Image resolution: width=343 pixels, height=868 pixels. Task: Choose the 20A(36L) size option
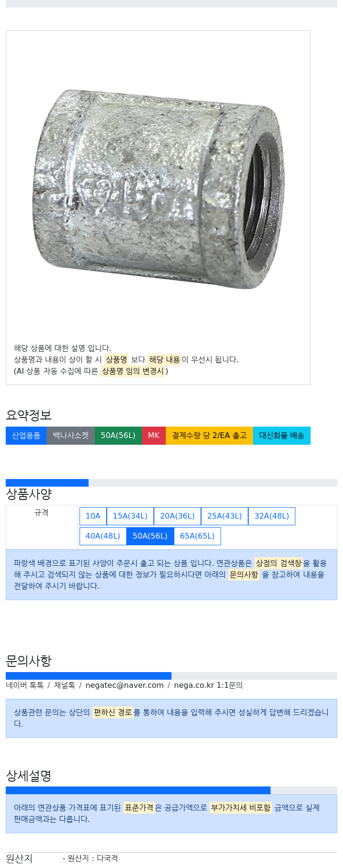177,516
